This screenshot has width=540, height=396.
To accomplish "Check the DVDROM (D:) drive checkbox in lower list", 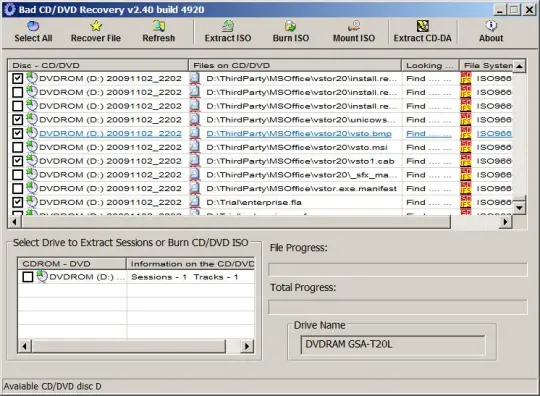I will (x=28, y=277).
